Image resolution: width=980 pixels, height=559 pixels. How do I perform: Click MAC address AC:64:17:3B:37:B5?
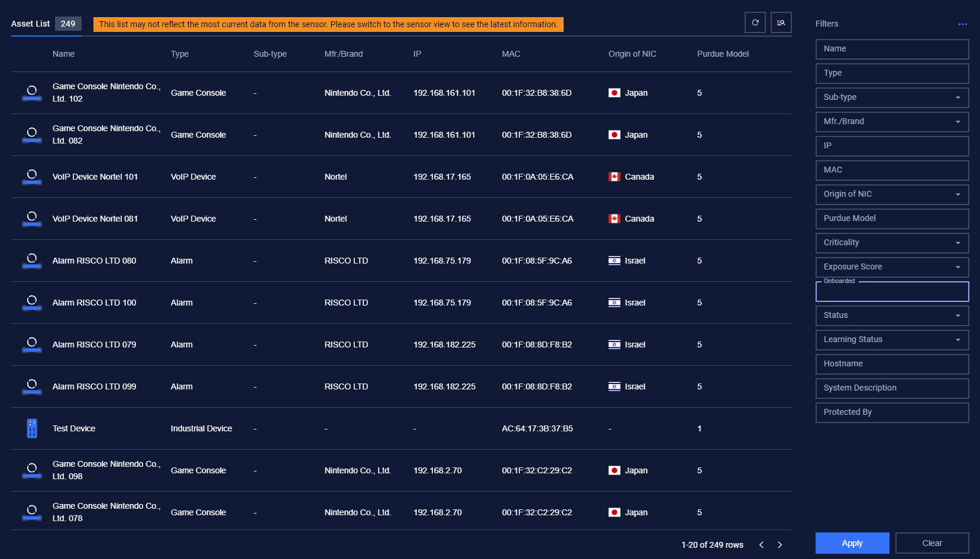coord(538,428)
